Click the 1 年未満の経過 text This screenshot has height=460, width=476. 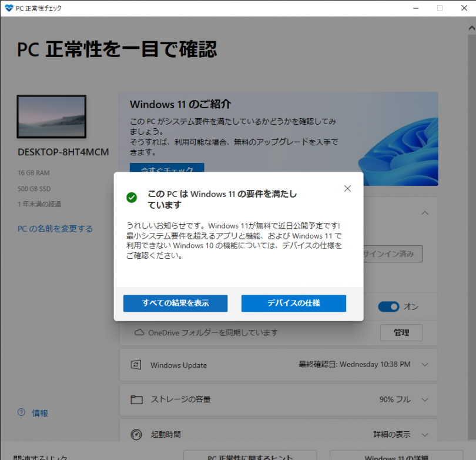click(x=39, y=204)
